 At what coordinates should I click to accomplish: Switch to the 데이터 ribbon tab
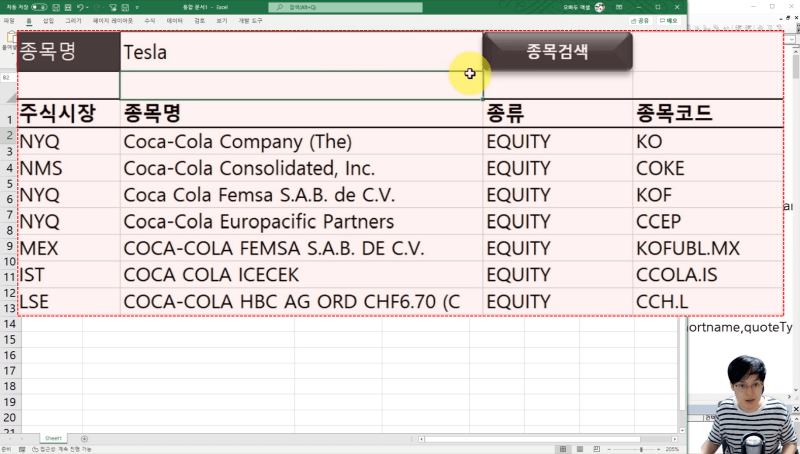pos(174,20)
